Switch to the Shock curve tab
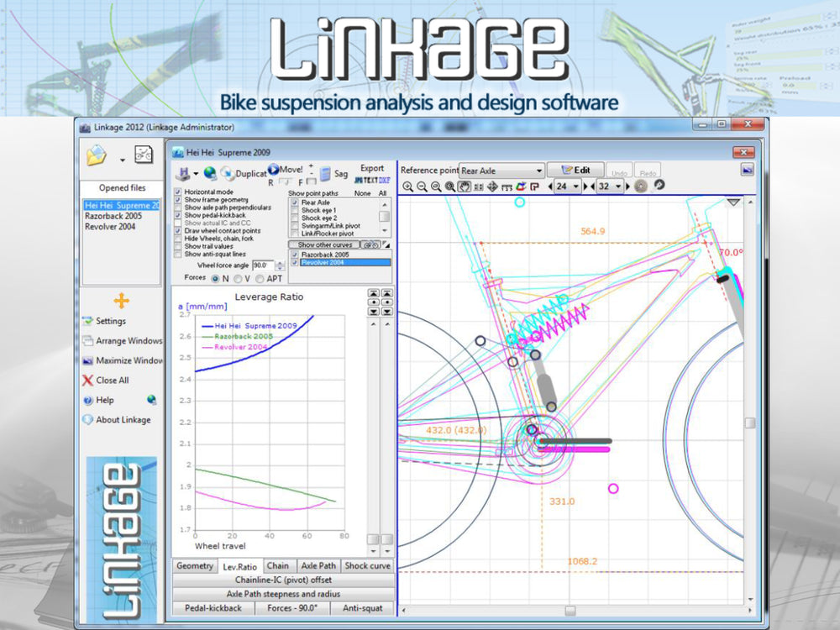The width and height of the screenshot is (840, 630). coord(368,565)
